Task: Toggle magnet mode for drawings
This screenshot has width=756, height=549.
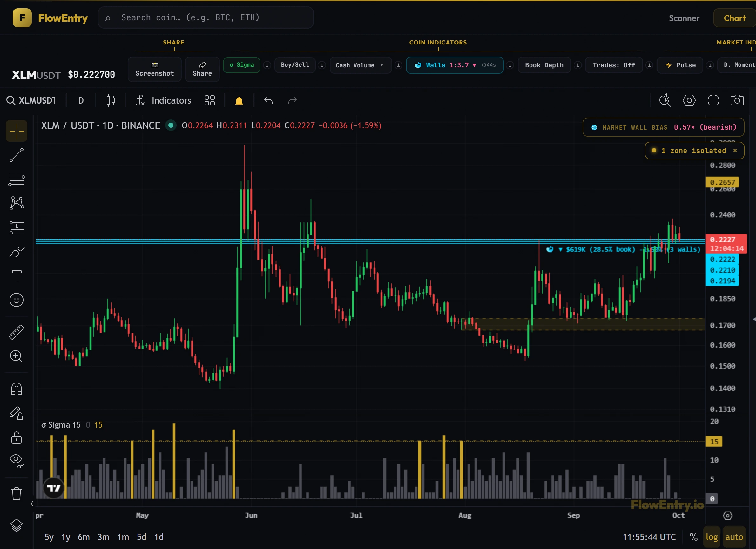Action: [16, 389]
